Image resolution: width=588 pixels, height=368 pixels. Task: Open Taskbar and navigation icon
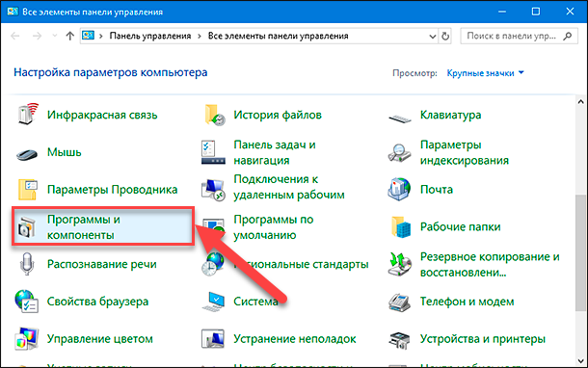coord(213,152)
